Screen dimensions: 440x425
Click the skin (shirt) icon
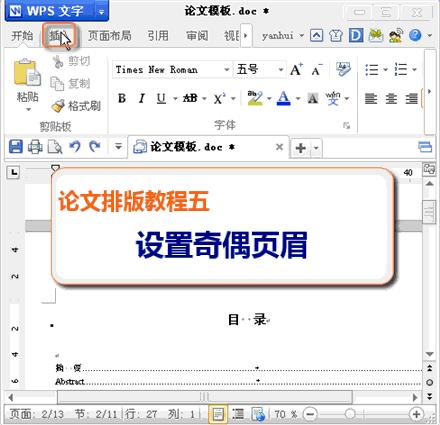click(336, 35)
